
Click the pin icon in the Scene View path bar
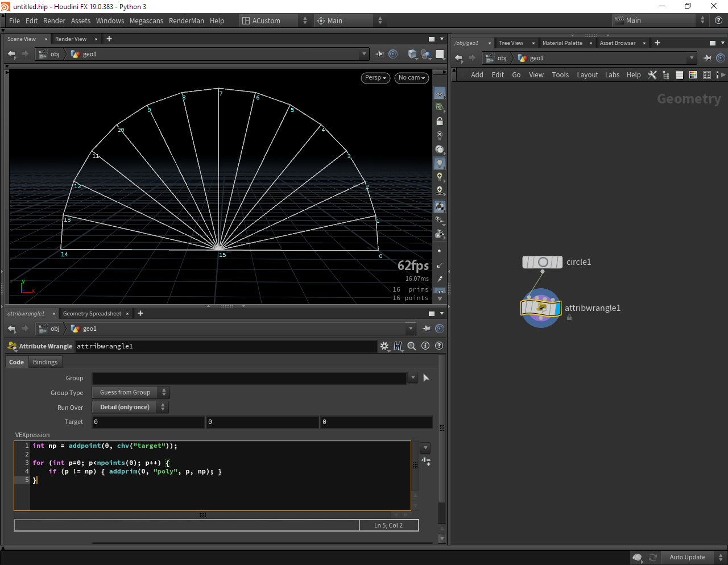coord(380,54)
